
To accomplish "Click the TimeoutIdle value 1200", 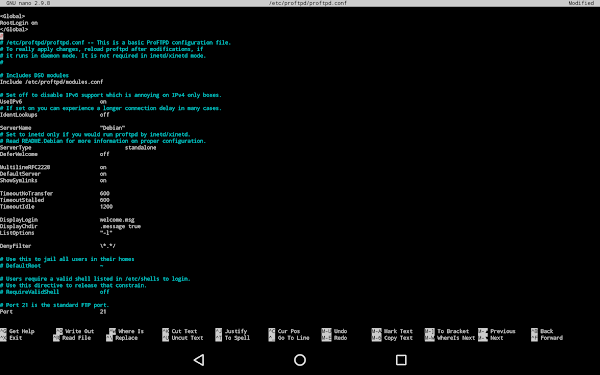I will tap(106, 207).
